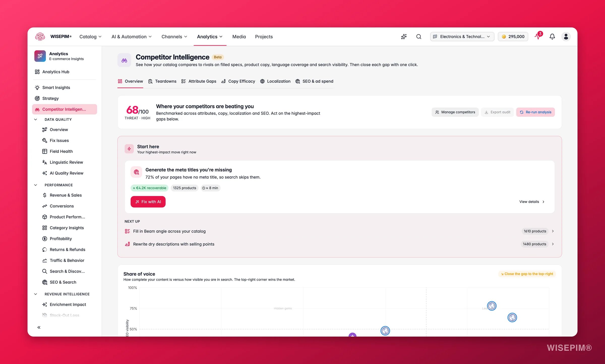Viewport: 605px width, 364px height.
Task: Open Returns & Refunds in sidebar
Action: [x=68, y=250]
